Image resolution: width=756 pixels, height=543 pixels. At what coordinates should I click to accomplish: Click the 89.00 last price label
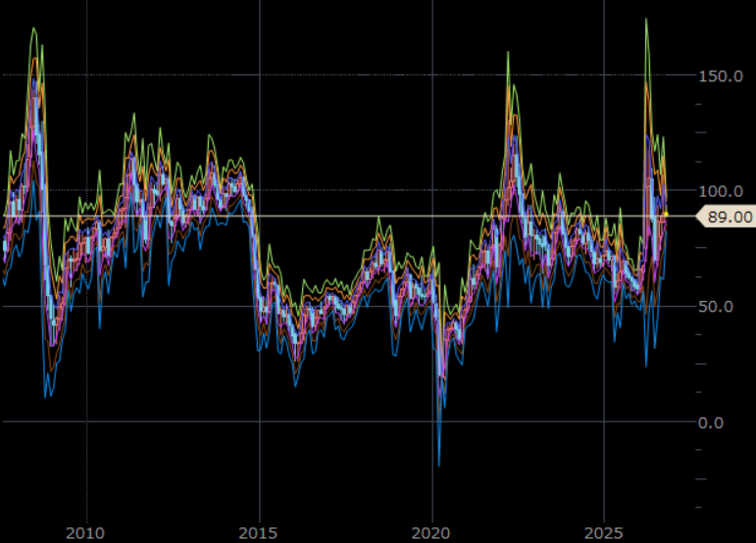(x=727, y=217)
